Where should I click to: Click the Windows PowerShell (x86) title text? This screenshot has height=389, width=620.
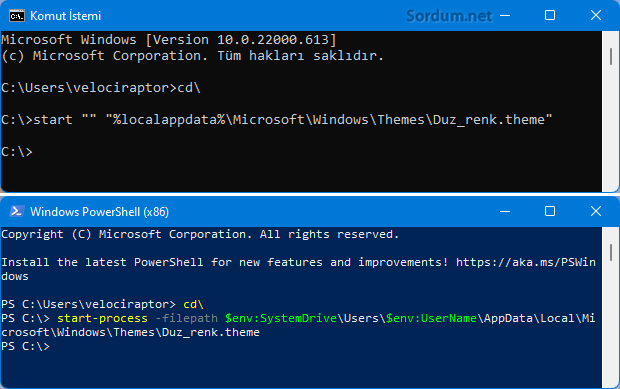(x=100, y=212)
